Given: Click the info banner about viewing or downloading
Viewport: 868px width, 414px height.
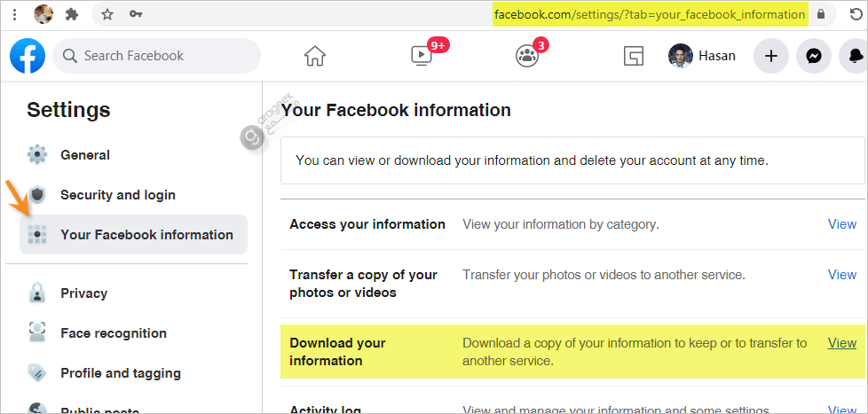Looking at the screenshot, I should point(573,160).
